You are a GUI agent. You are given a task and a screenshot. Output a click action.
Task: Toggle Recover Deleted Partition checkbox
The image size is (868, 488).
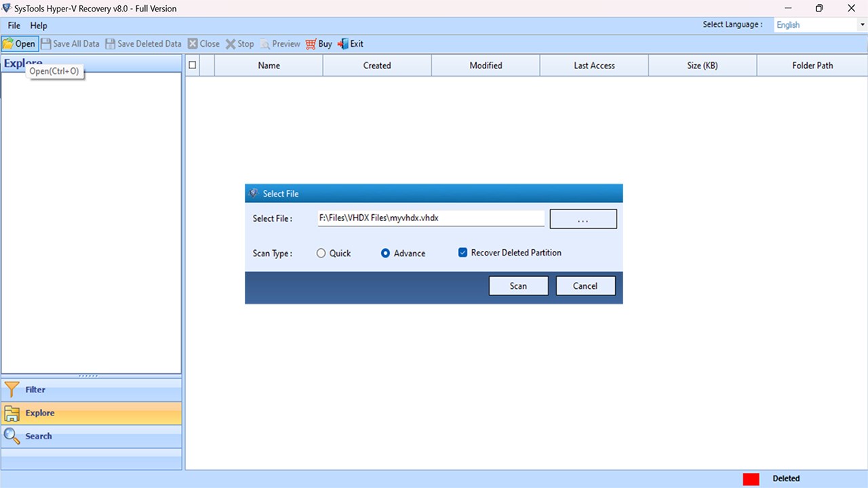pos(463,252)
